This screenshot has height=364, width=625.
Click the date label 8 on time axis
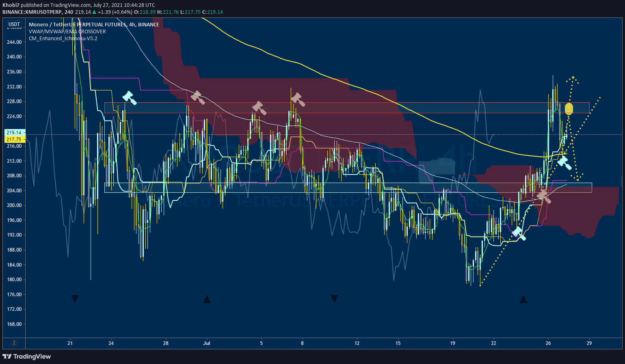303,343
